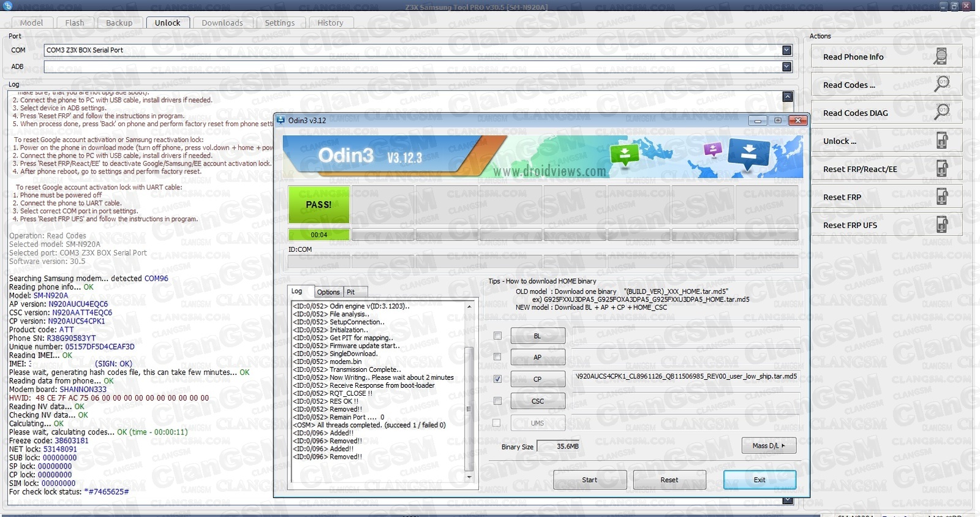This screenshot has width=980, height=517.
Task: Click the green PASS! status box
Action: click(x=319, y=205)
